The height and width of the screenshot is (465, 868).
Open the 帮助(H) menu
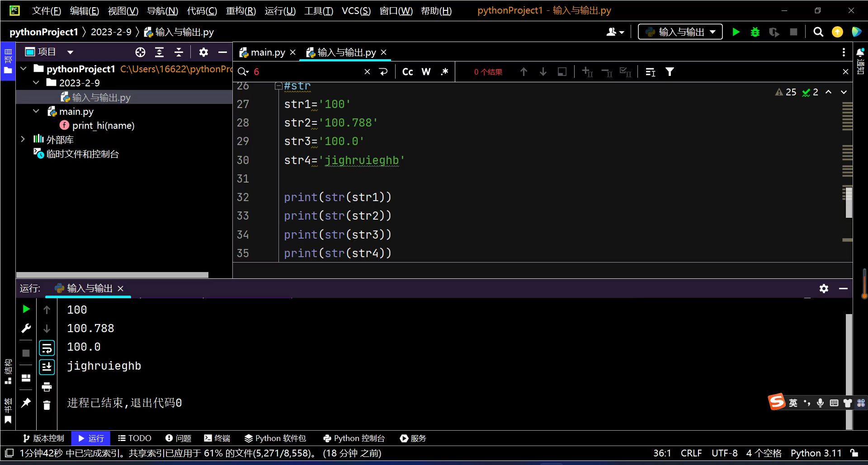tap(436, 11)
